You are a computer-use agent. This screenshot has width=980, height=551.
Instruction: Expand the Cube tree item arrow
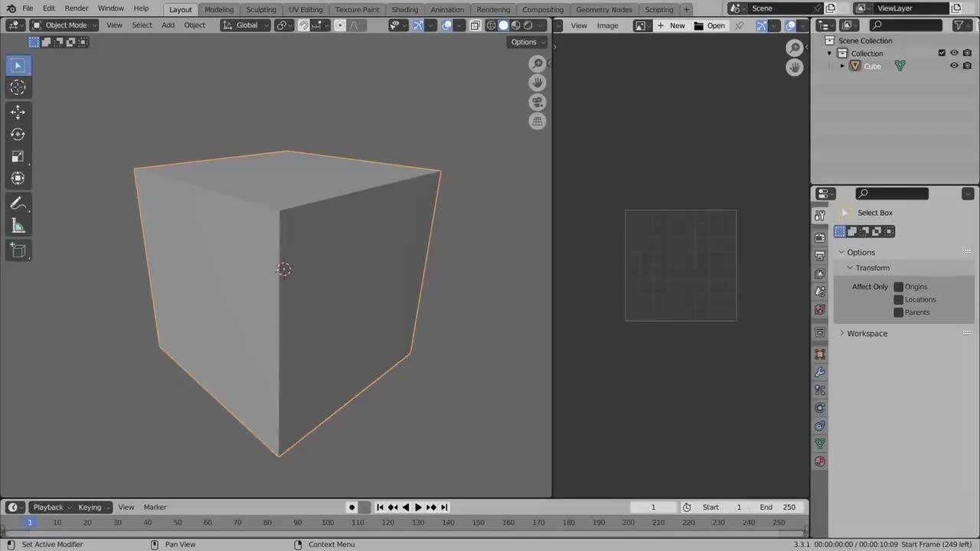pyautogui.click(x=843, y=66)
